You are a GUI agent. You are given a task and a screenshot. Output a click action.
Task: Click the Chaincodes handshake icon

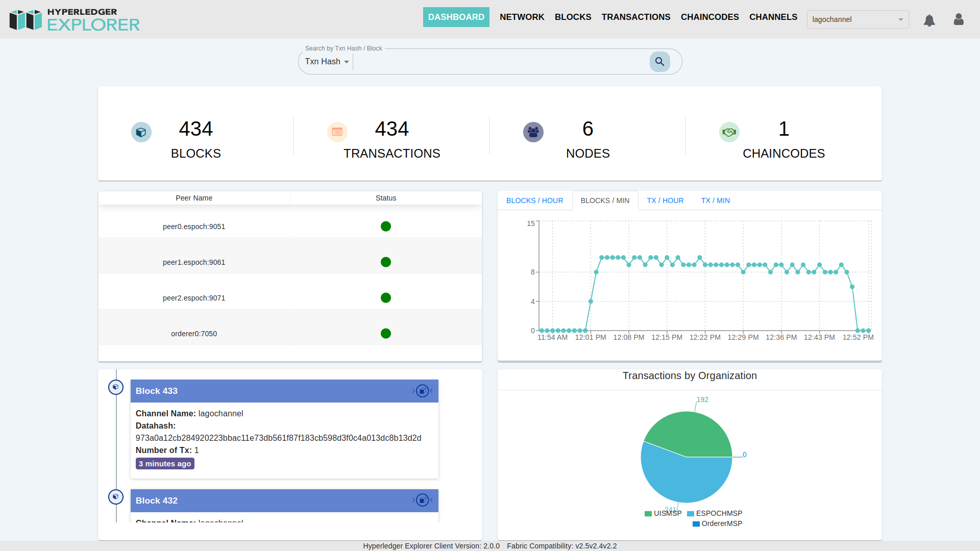point(729,132)
